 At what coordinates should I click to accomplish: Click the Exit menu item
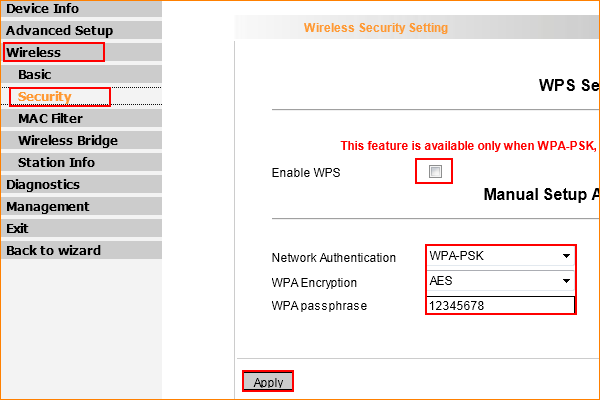tap(17, 229)
